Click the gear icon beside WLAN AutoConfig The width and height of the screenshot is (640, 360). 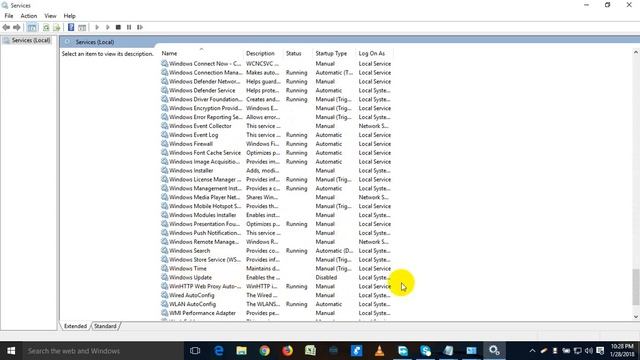164,304
